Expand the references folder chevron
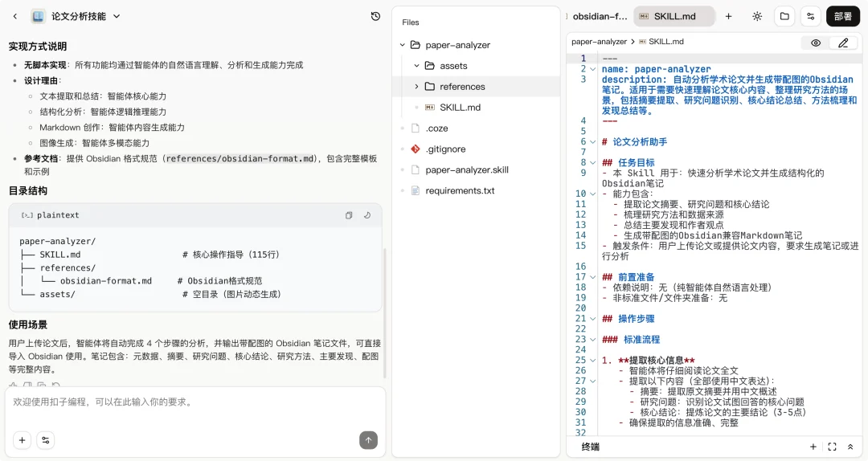Viewport: 868px width, 461px height. 417,86
